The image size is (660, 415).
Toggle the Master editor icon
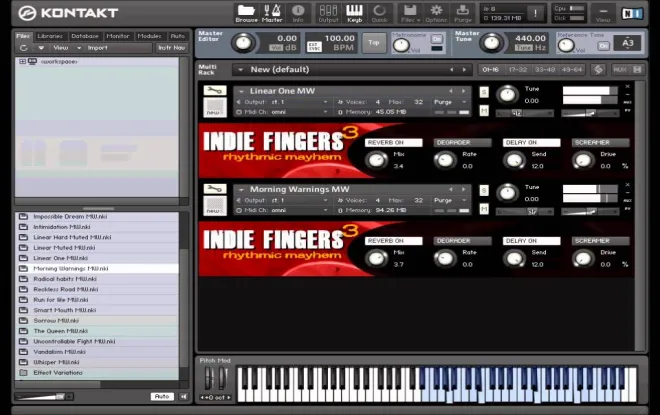(x=272, y=13)
